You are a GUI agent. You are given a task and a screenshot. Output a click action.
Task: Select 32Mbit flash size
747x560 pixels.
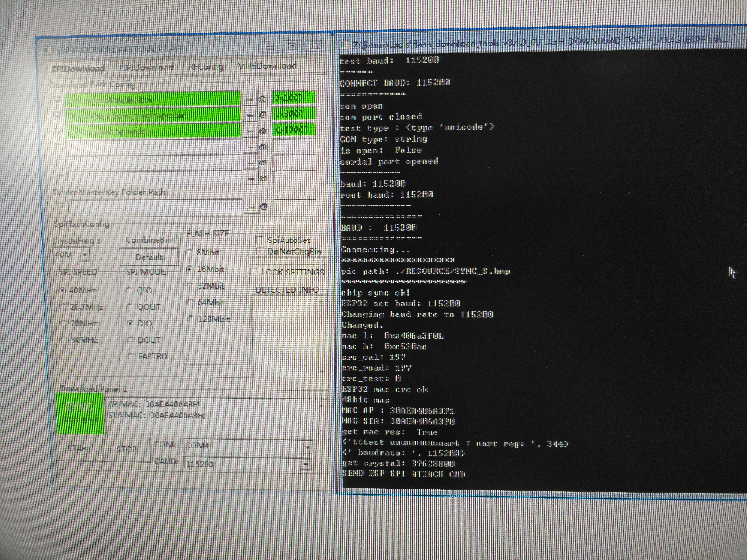[206, 286]
